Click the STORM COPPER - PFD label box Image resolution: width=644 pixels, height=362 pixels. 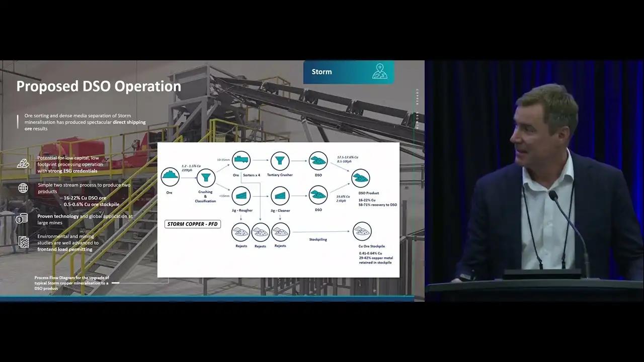click(x=193, y=224)
